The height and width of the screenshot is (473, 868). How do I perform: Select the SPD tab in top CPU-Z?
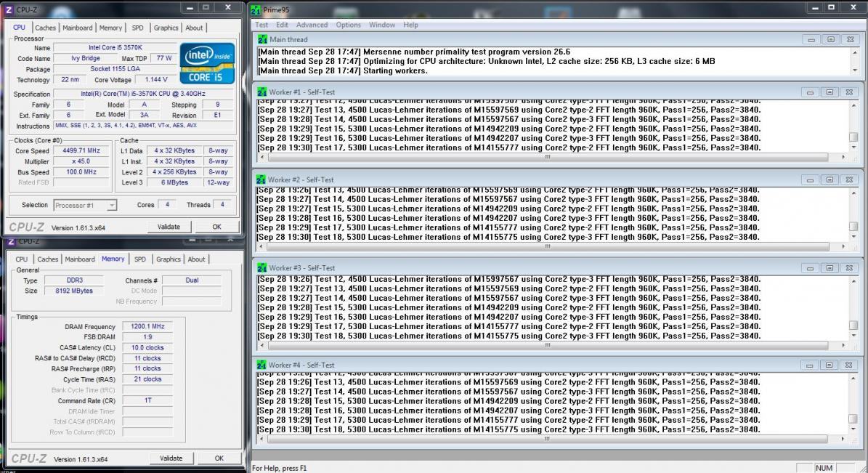138,28
